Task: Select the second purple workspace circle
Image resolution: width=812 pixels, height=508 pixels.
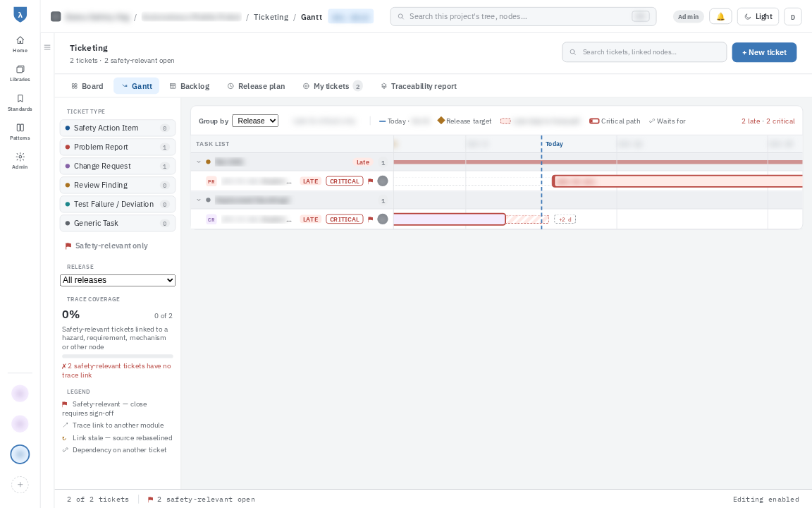Action: click(20, 424)
